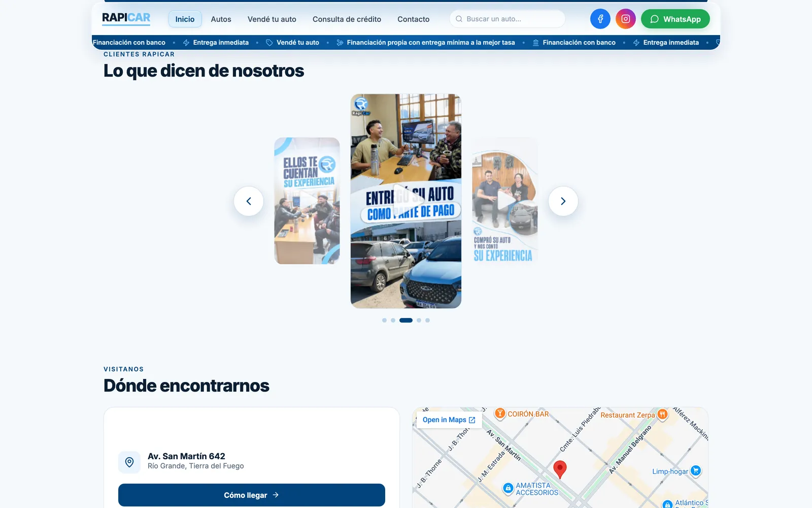Open Consulta de crédito page
Viewport: 812px width, 508px height.
pyautogui.click(x=347, y=19)
